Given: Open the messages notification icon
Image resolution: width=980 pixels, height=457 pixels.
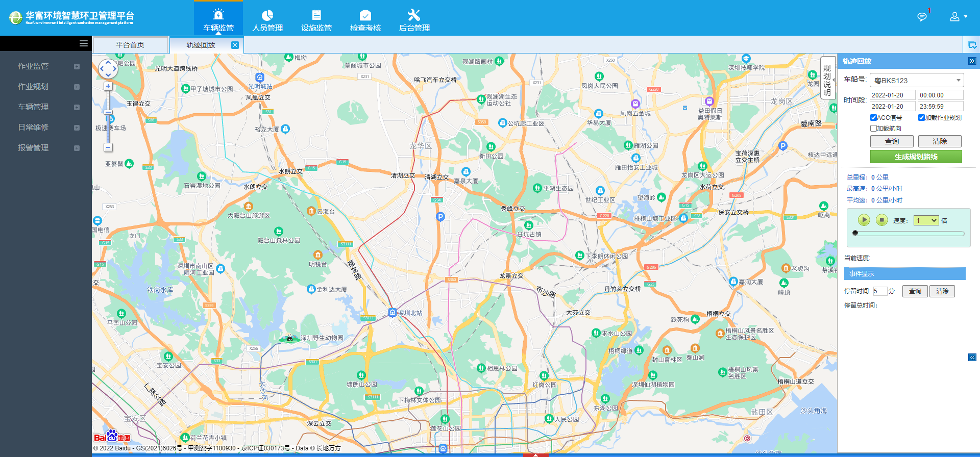Looking at the screenshot, I should [922, 17].
